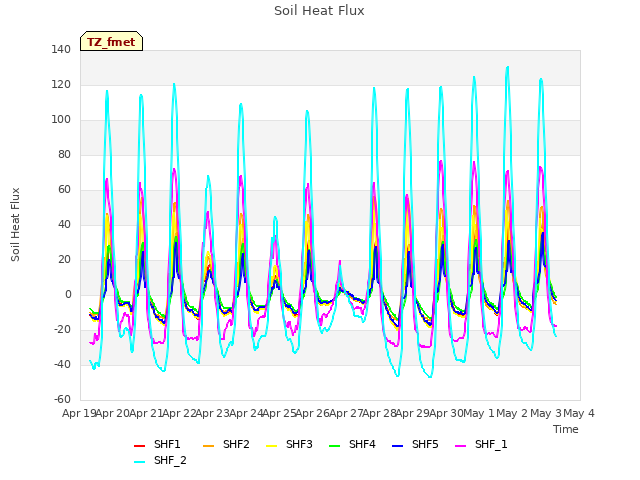
Task: Toggle SHF3 series in legend
Action: point(289,444)
